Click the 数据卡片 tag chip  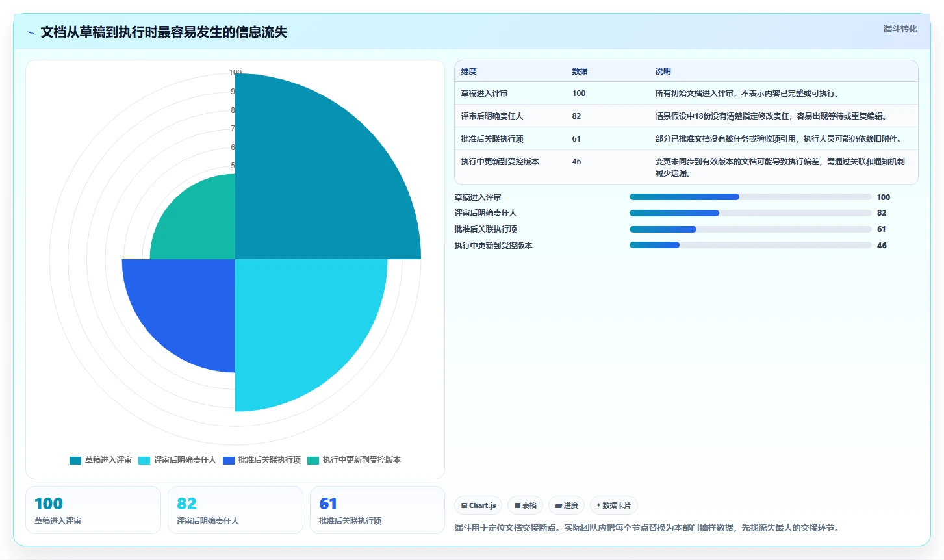pos(614,505)
